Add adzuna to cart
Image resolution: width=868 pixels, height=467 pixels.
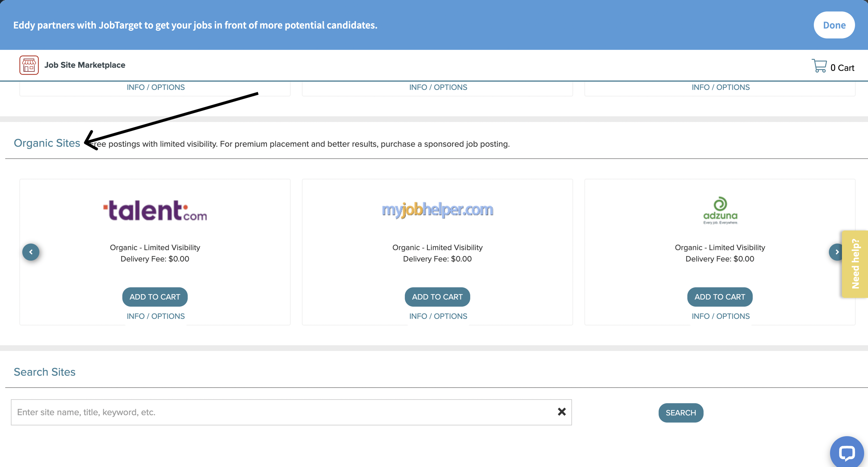pos(720,297)
